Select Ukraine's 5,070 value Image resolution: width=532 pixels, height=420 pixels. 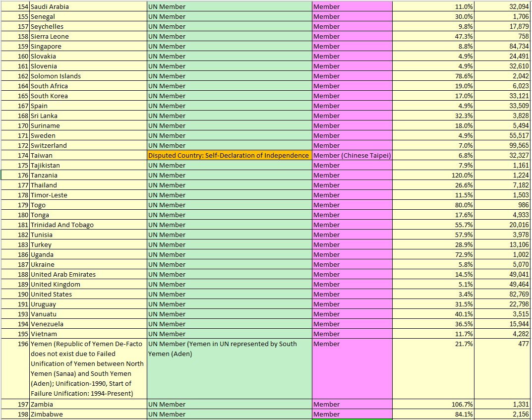(x=502, y=264)
